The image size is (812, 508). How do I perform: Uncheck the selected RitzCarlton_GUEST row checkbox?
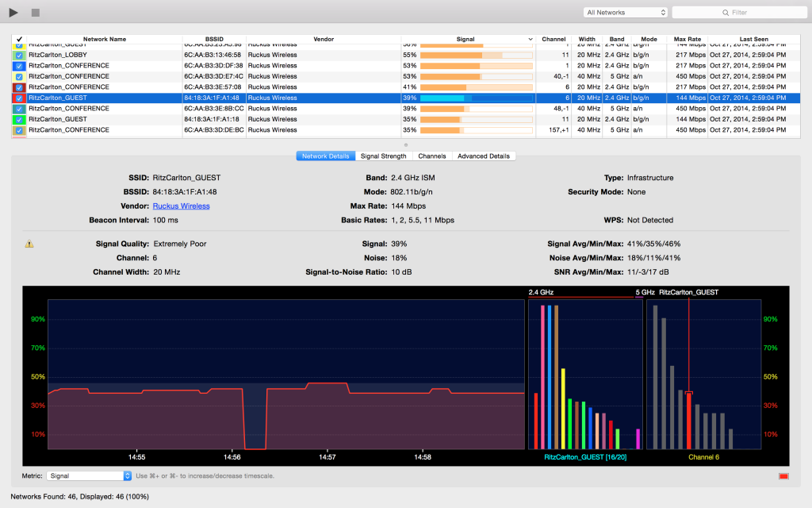click(x=19, y=98)
